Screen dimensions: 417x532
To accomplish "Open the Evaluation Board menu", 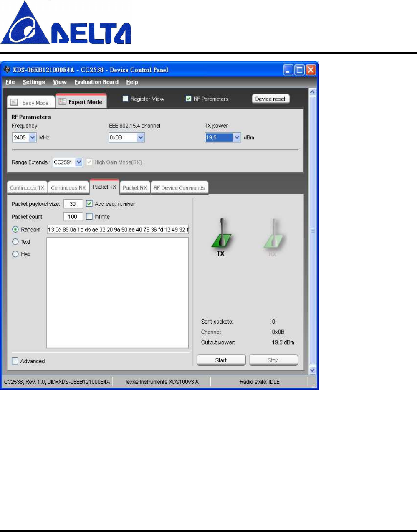I will 96,82.
